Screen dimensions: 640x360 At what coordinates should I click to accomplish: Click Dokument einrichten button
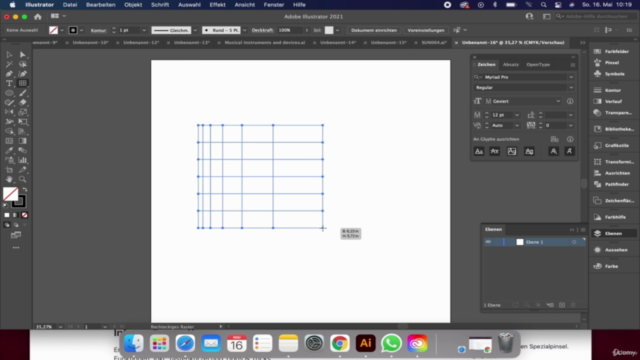[x=374, y=30]
